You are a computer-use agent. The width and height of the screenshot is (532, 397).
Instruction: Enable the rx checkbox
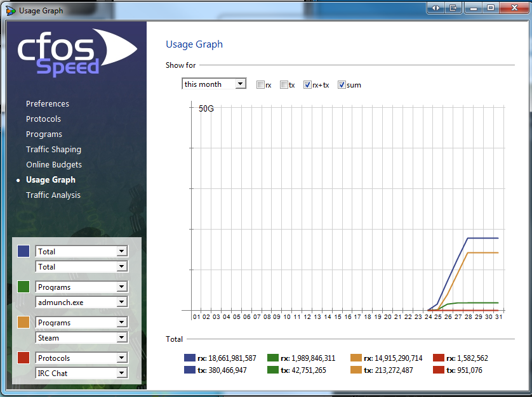point(260,85)
